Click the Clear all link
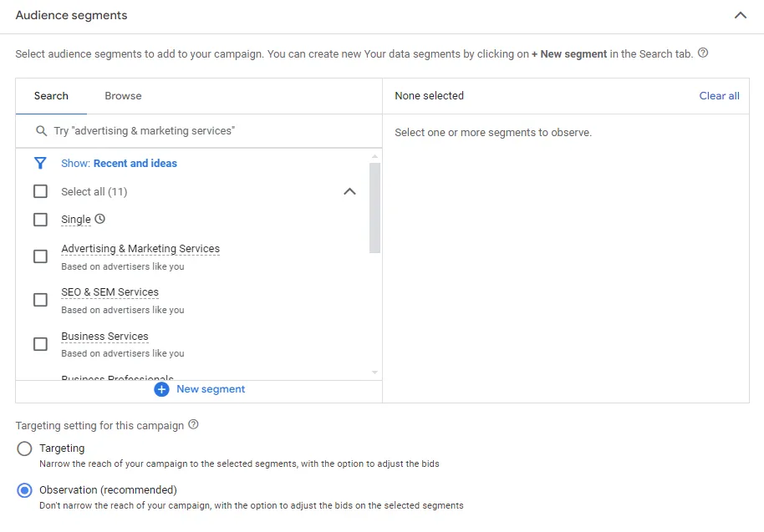This screenshot has height=532, width=764. pyautogui.click(x=719, y=96)
